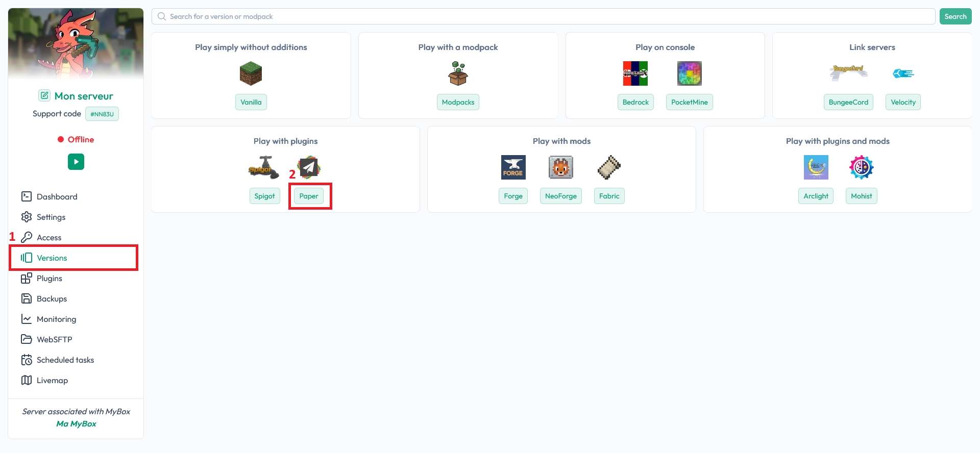Go to WebSFTP in the sidebar
The width and height of the screenshot is (980, 453).
click(54, 339)
